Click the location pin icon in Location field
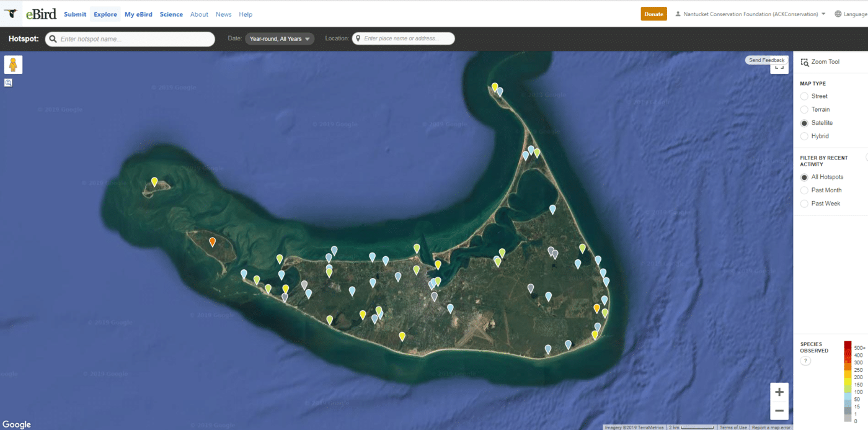This screenshot has height=430, width=868. pyautogui.click(x=358, y=38)
